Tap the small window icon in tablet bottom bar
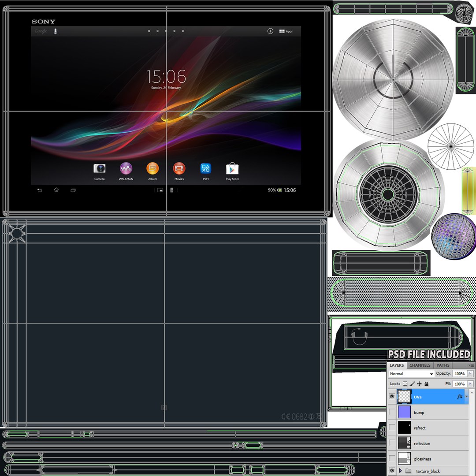 click(160, 190)
